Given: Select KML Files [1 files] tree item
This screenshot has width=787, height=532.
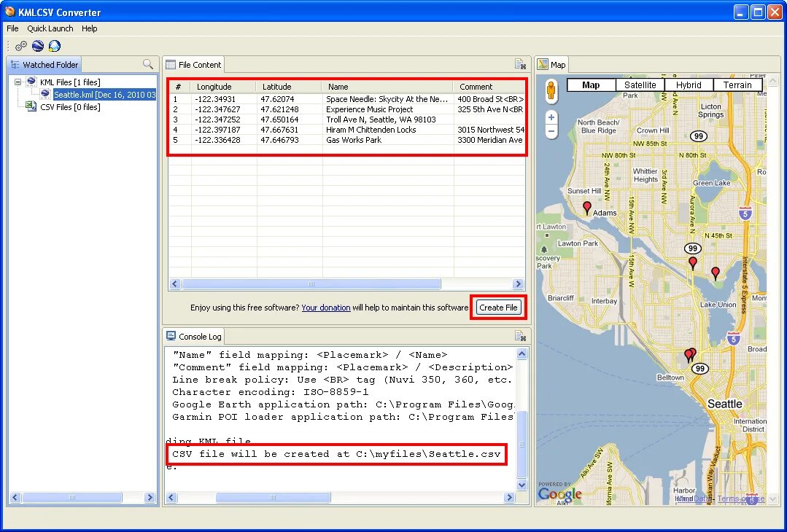Looking at the screenshot, I should (70, 82).
